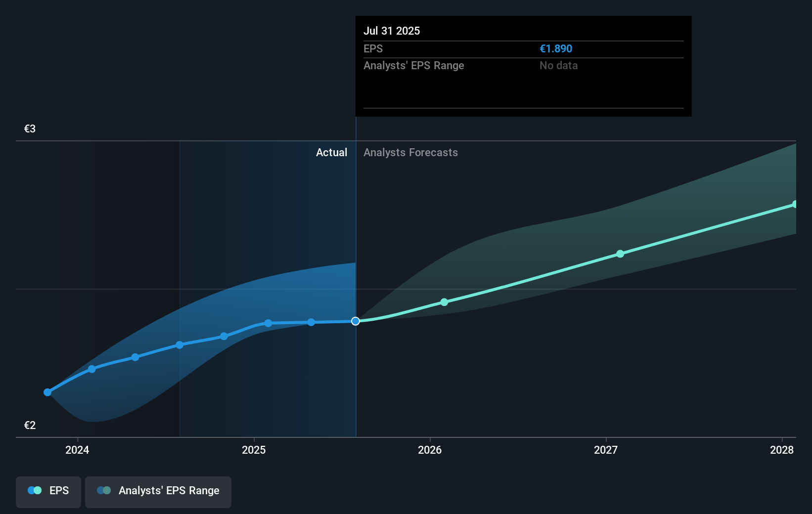Click the blue data point above the 2025 label

(x=268, y=323)
